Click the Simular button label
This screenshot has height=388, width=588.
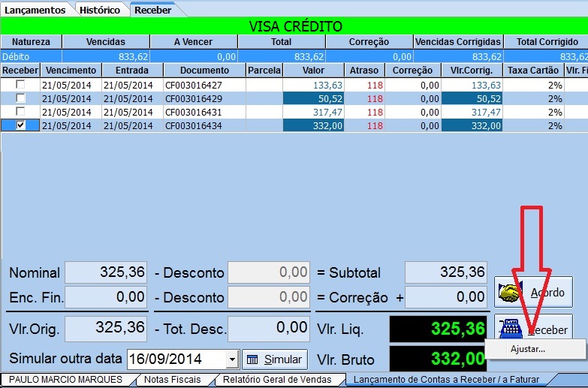(x=283, y=359)
